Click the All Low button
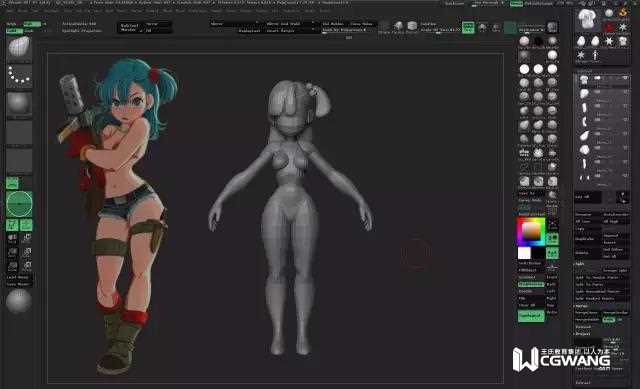The image size is (640, 389). [588, 221]
